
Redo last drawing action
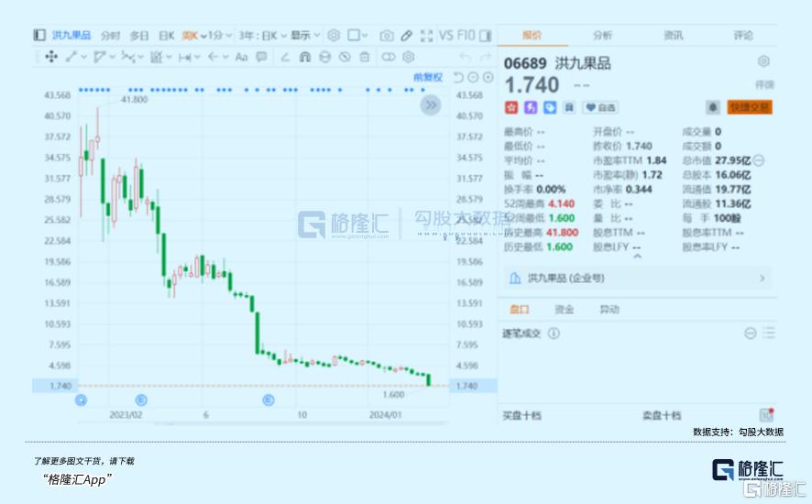[x=485, y=57]
